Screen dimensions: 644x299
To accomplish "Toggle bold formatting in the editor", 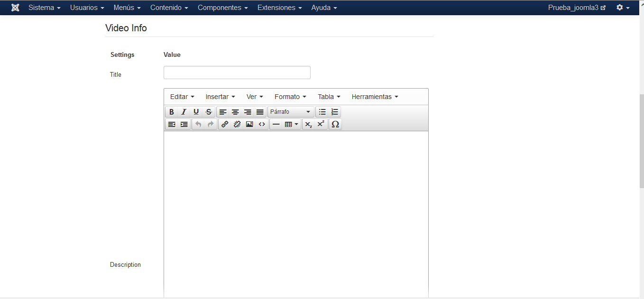I will click(x=172, y=112).
